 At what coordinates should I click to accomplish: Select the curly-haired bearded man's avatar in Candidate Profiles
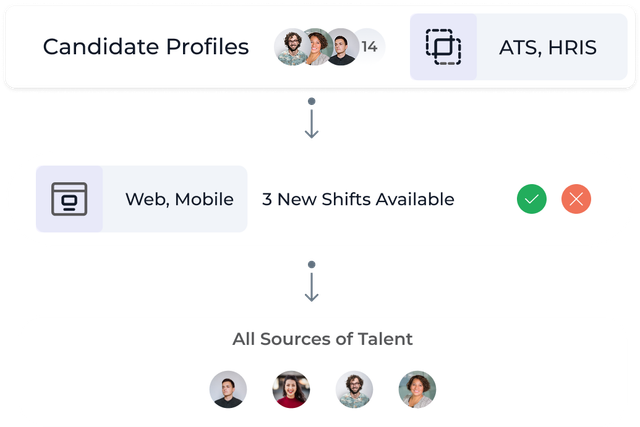coord(292,47)
